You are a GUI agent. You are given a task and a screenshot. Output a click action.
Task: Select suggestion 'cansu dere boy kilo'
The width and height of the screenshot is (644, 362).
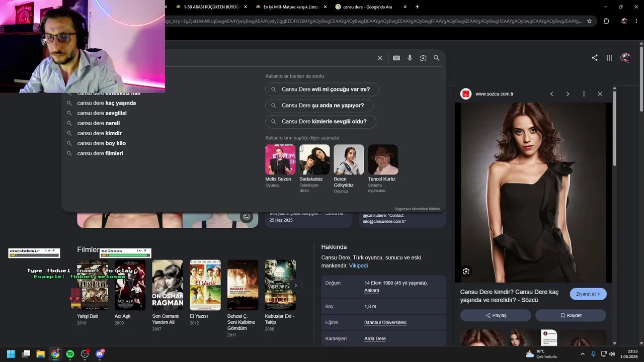[102, 143]
